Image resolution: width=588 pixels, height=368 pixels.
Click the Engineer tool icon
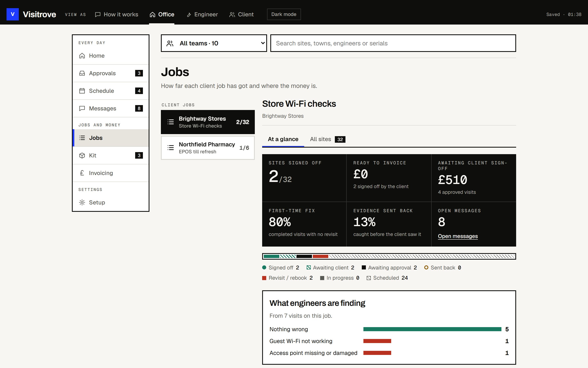point(189,15)
